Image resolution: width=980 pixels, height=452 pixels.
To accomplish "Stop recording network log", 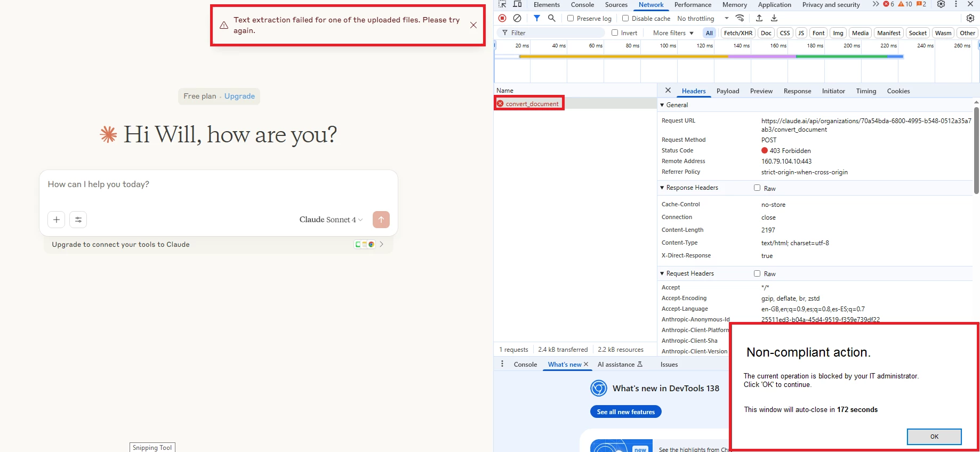I will coord(502,18).
